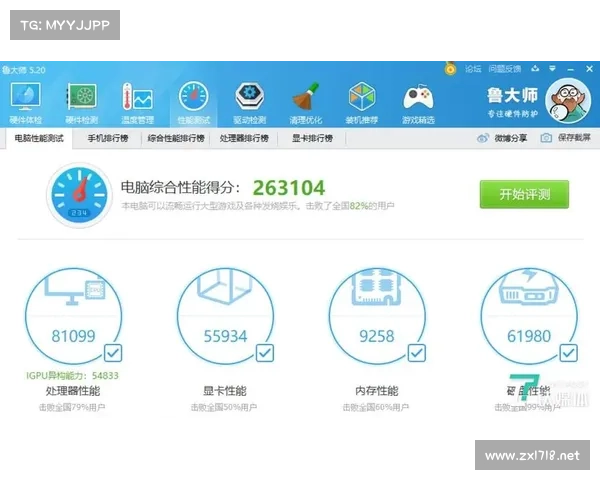Click 保存截屏 to save screenshot
Image resolution: width=600 pixels, height=480 pixels.
click(x=566, y=138)
